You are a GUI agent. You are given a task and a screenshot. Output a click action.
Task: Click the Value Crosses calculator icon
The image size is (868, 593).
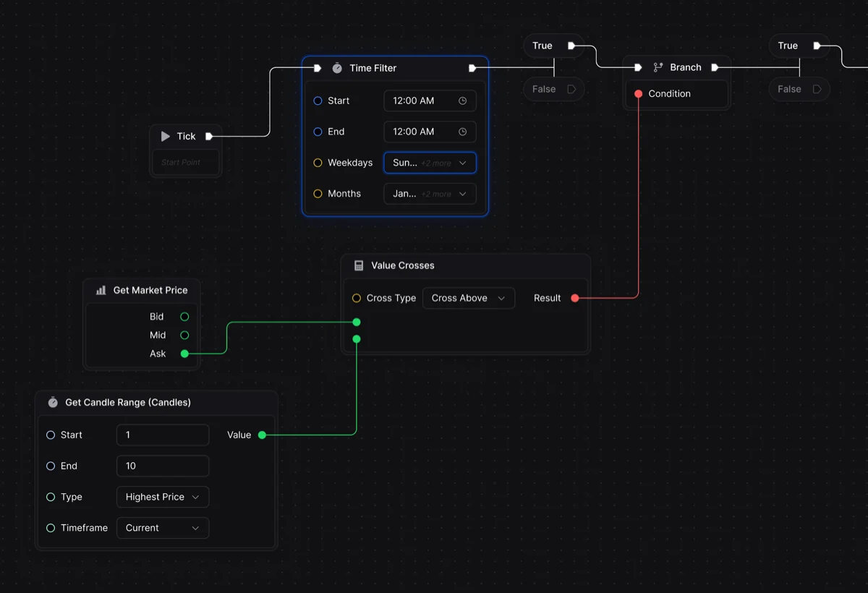click(x=359, y=265)
